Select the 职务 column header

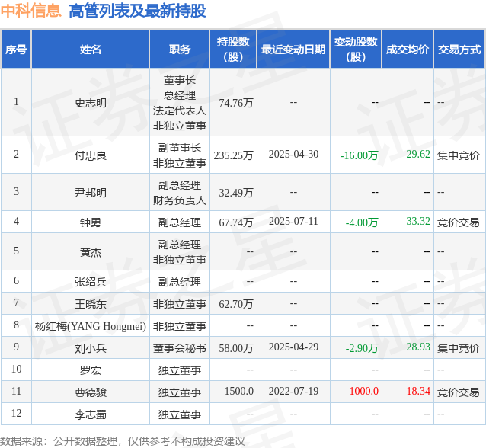(180, 50)
